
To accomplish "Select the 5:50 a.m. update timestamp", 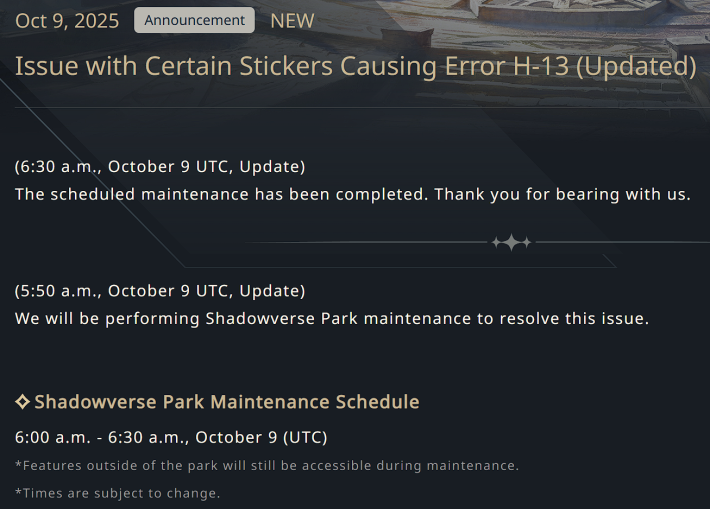I will click(x=160, y=291).
